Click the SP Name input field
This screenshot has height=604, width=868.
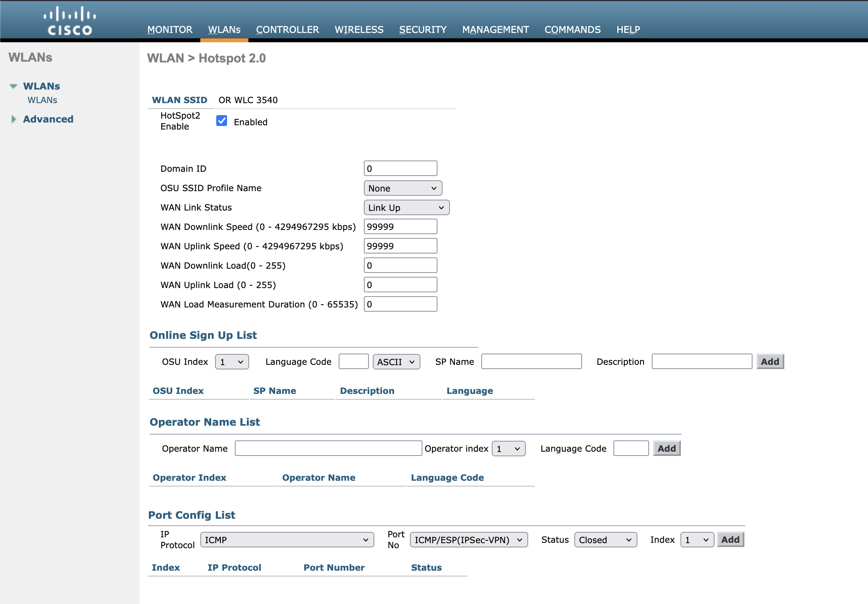(x=532, y=361)
